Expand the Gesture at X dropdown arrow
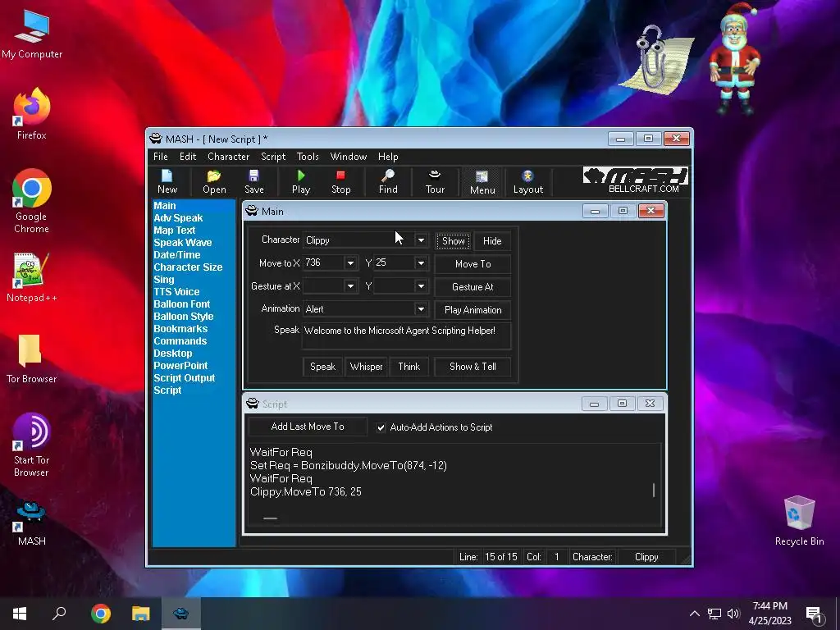The width and height of the screenshot is (840, 630). (350, 286)
